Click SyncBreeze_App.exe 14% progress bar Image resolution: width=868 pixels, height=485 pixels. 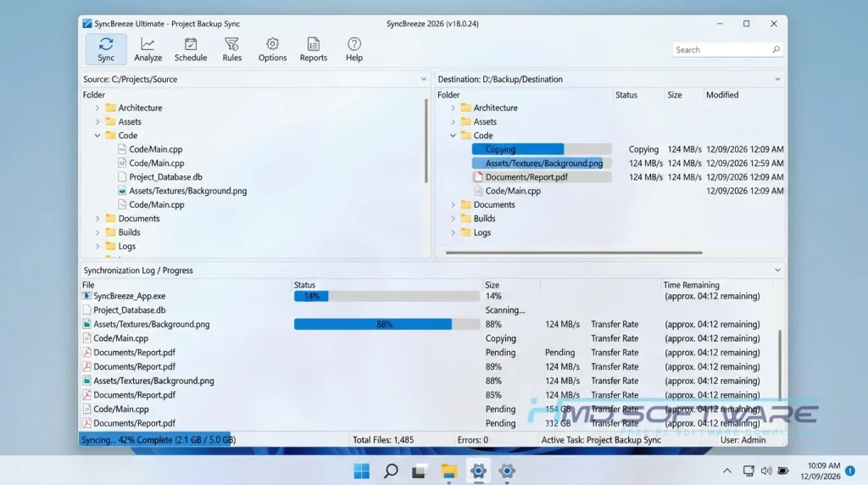(387, 296)
